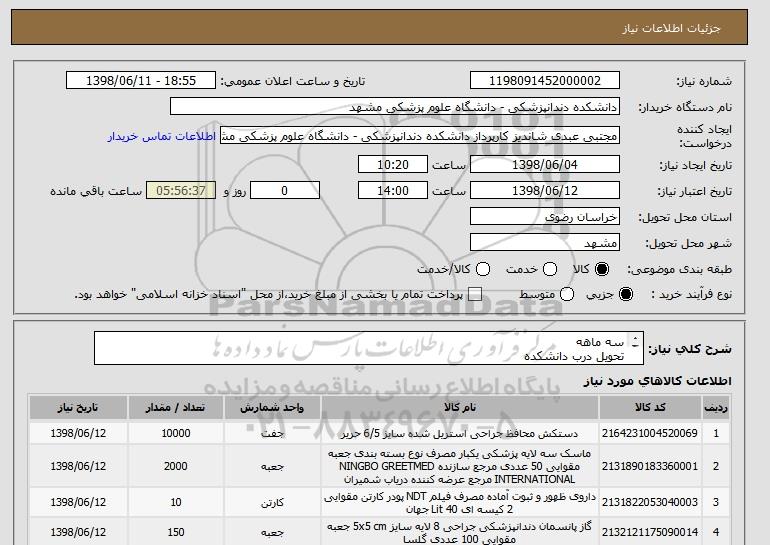Click the creation time field 10:20
This screenshot has height=545, width=770.
coord(393,164)
